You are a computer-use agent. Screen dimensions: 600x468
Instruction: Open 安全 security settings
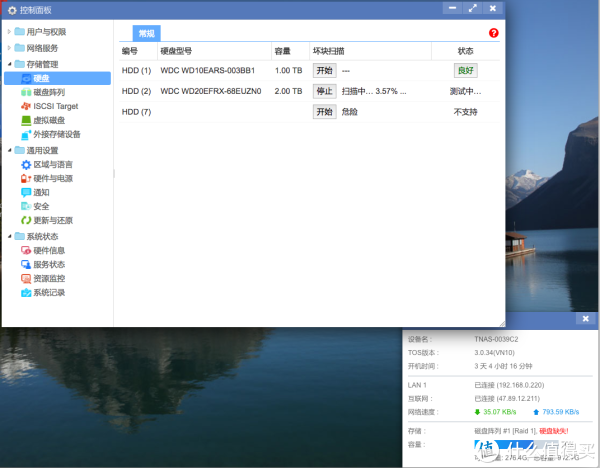[x=41, y=206]
